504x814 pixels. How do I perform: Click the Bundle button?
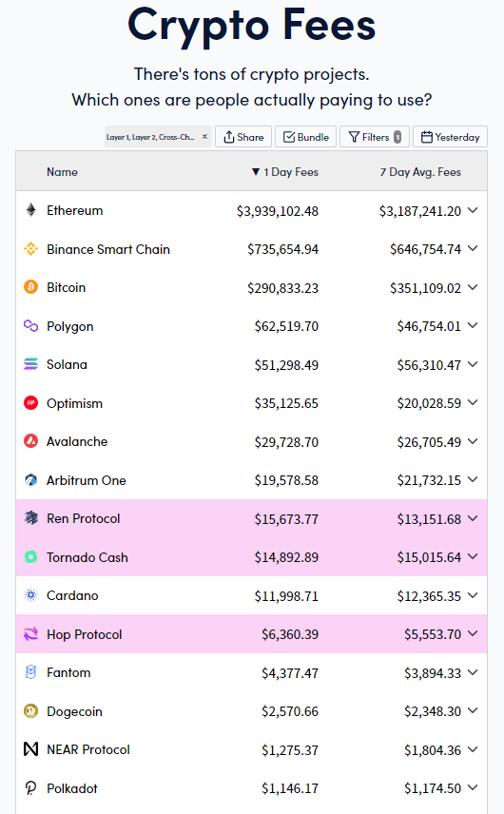coord(305,137)
